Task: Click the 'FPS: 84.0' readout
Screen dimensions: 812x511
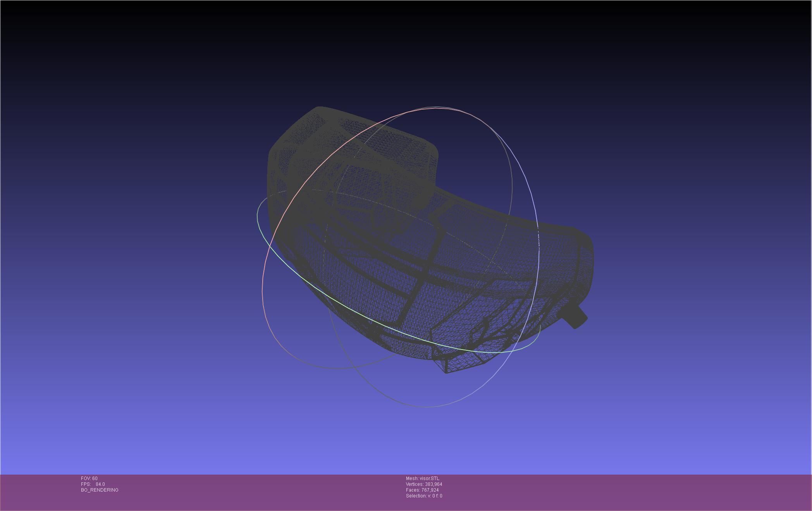Action: (x=93, y=484)
